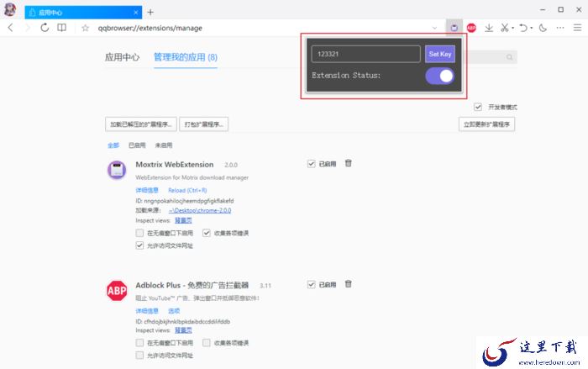Click the load unpacked extension button

141,124
